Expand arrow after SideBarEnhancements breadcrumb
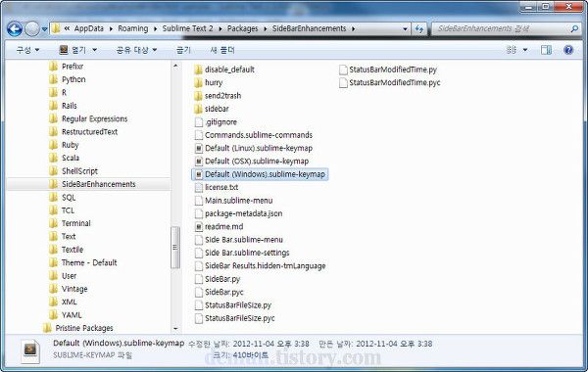The height and width of the screenshot is (372, 588). 353,28
